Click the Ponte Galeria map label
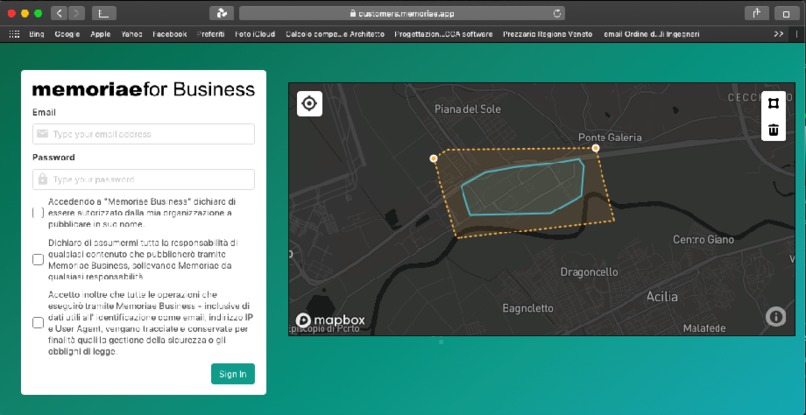 pyautogui.click(x=610, y=137)
